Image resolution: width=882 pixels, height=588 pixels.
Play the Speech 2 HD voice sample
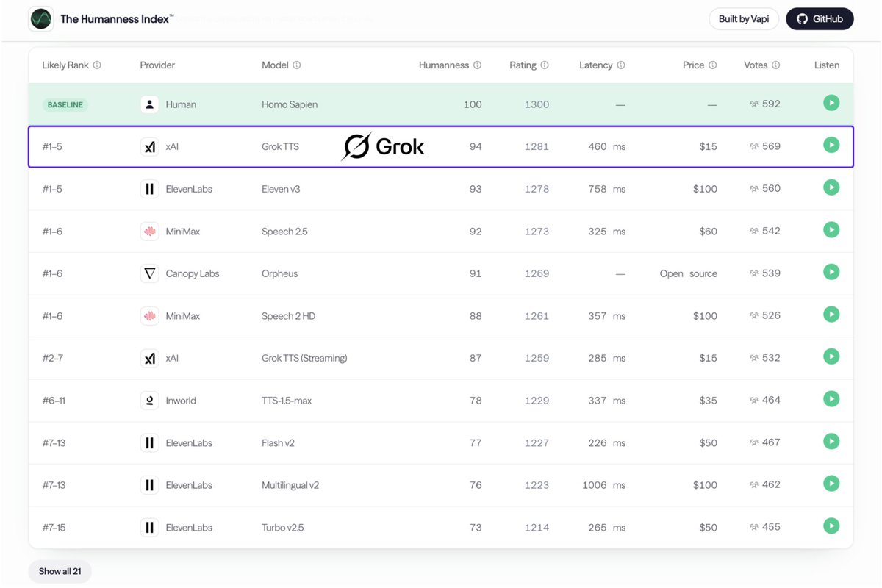click(x=831, y=315)
